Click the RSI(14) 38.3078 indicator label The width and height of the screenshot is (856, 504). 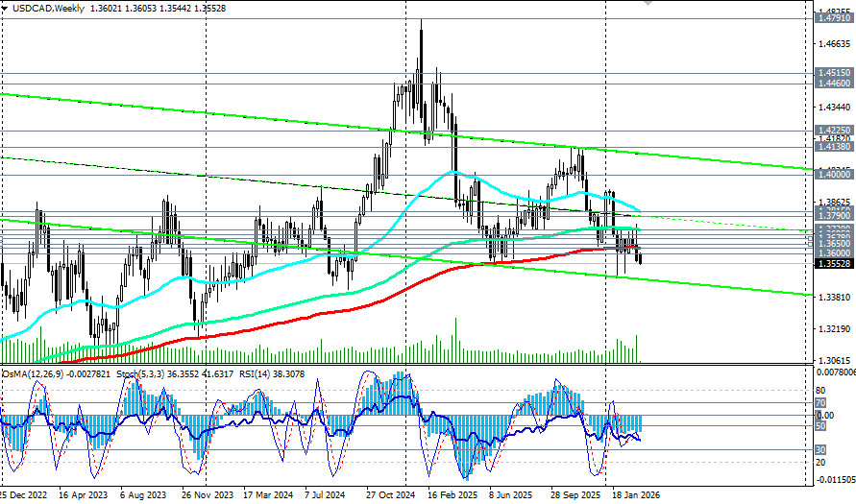pos(272,374)
